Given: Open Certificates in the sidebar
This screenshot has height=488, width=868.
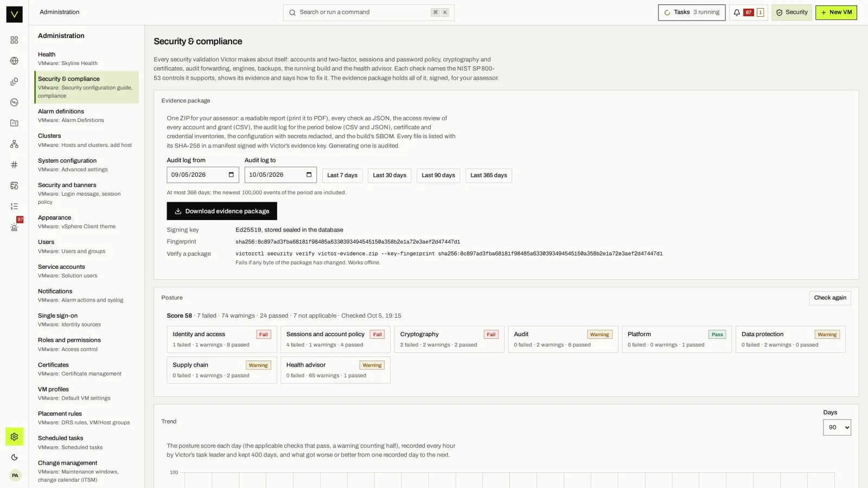Looking at the screenshot, I should pos(86,369).
